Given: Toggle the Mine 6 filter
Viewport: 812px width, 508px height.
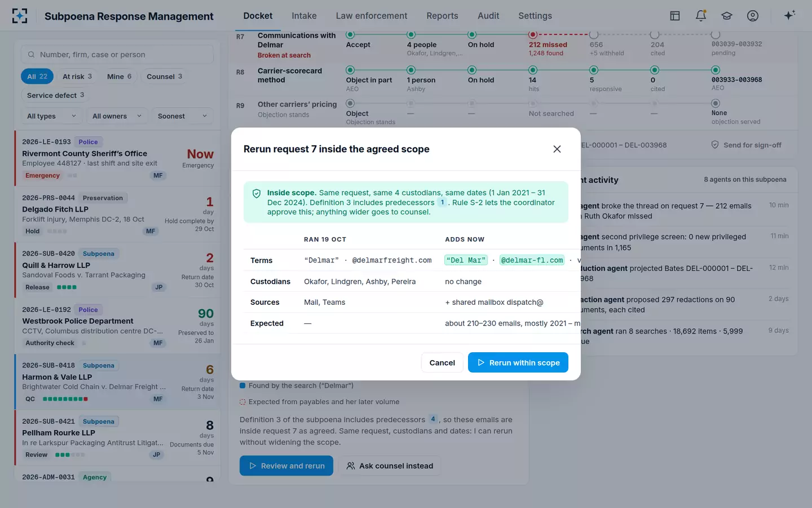Looking at the screenshot, I should click(120, 76).
